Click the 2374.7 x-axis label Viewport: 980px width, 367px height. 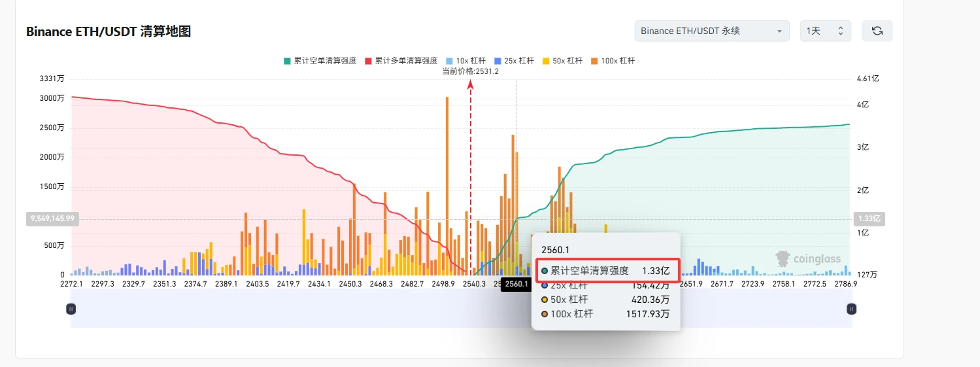(x=195, y=284)
